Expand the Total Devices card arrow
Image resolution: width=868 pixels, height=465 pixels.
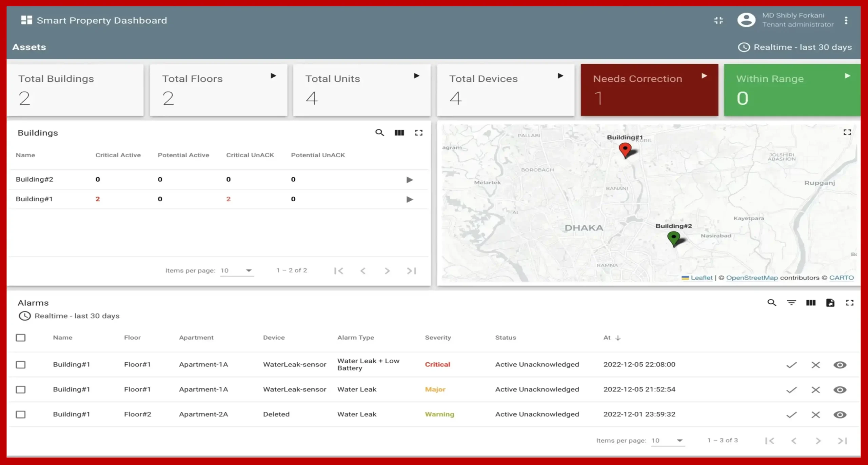560,76
